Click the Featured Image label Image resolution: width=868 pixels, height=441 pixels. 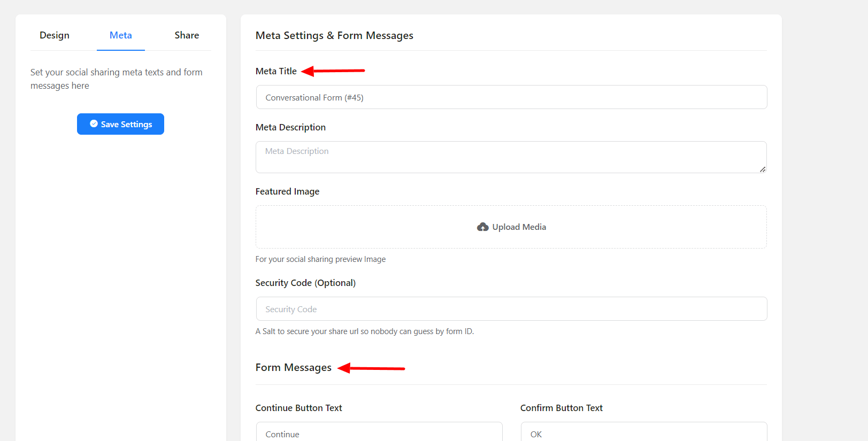point(287,191)
